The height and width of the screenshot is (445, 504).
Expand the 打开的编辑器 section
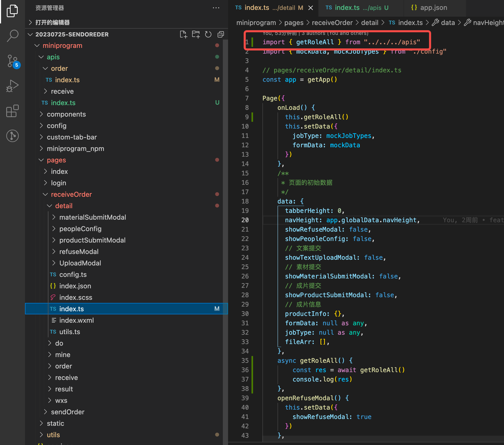52,22
